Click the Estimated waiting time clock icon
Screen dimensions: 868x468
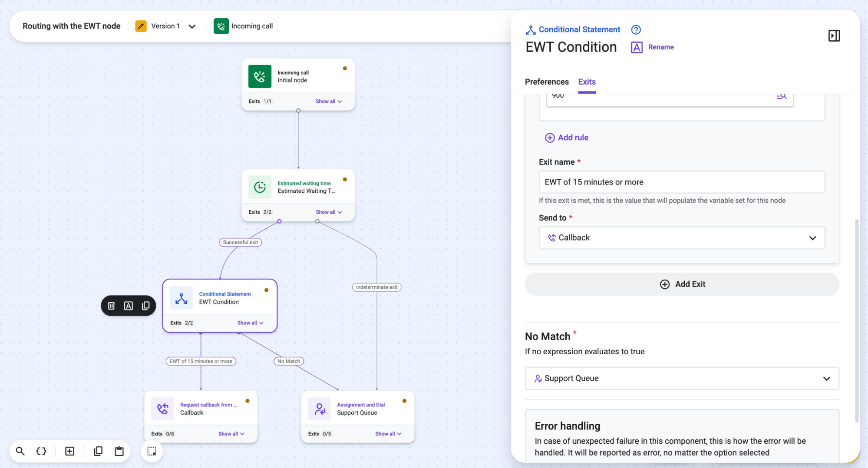tap(260, 187)
